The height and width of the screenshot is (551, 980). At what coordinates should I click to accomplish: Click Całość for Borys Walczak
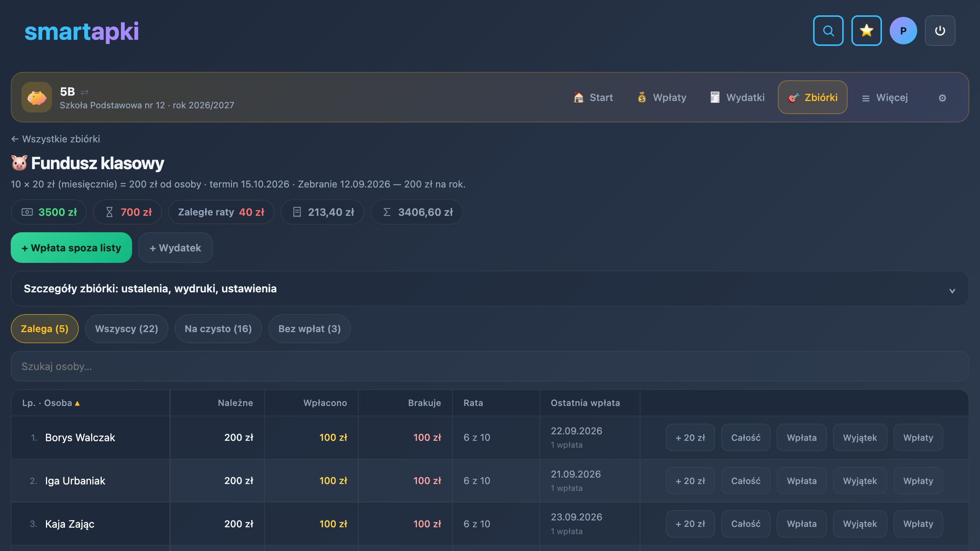(746, 437)
